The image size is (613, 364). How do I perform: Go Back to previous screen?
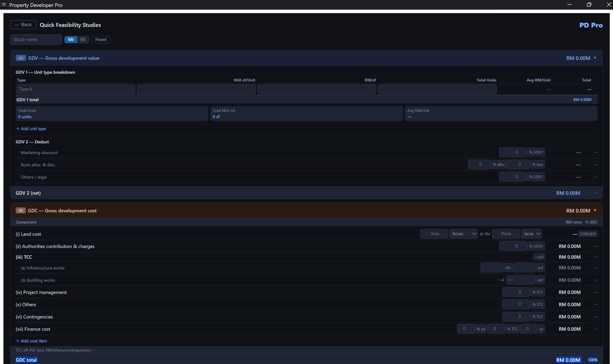[x=23, y=24]
